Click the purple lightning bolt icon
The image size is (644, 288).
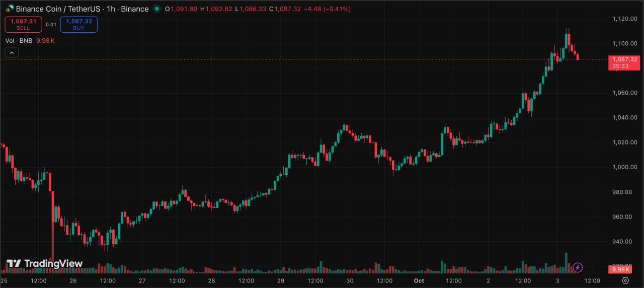point(578,267)
